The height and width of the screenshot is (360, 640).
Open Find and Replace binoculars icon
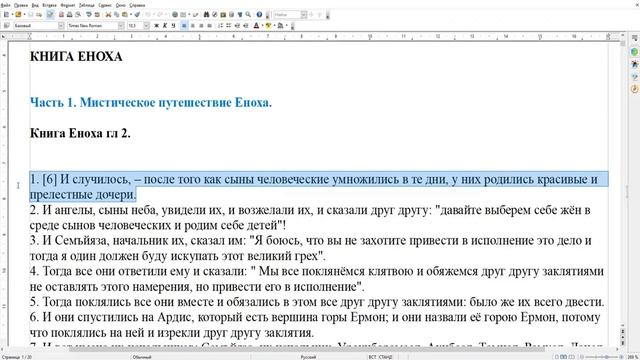pos(207,15)
